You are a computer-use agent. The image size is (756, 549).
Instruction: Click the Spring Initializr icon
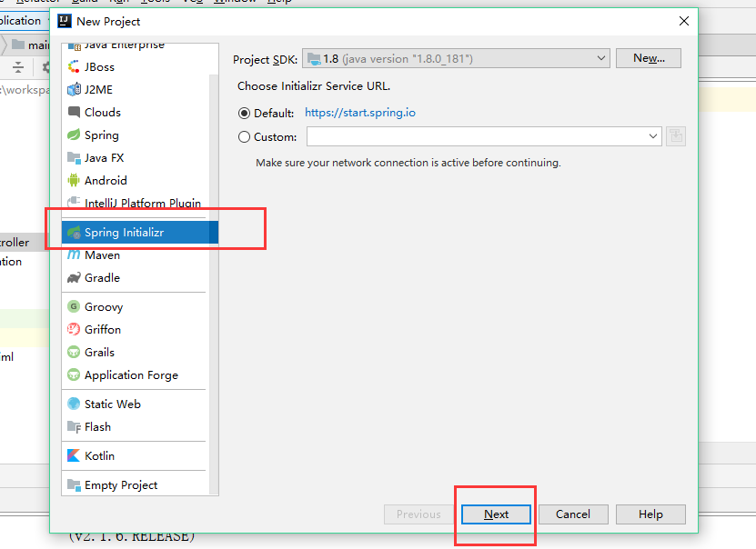coord(74,233)
